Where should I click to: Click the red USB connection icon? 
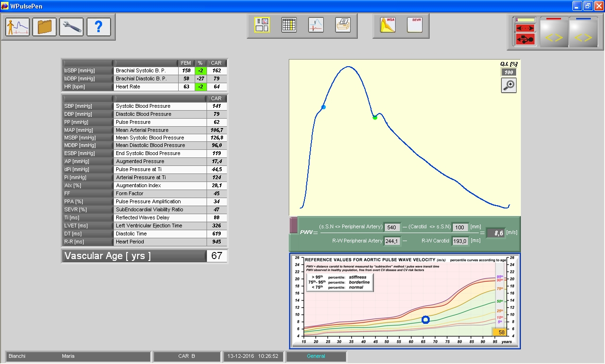click(525, 40)
